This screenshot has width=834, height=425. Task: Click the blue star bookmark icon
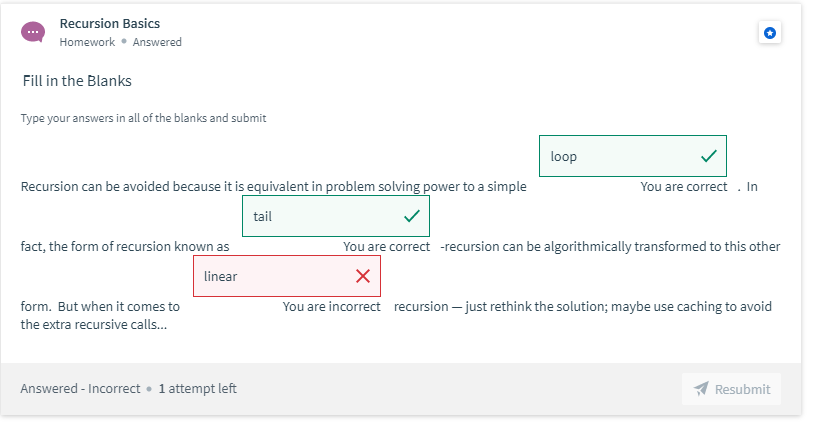tap(770, 33)
